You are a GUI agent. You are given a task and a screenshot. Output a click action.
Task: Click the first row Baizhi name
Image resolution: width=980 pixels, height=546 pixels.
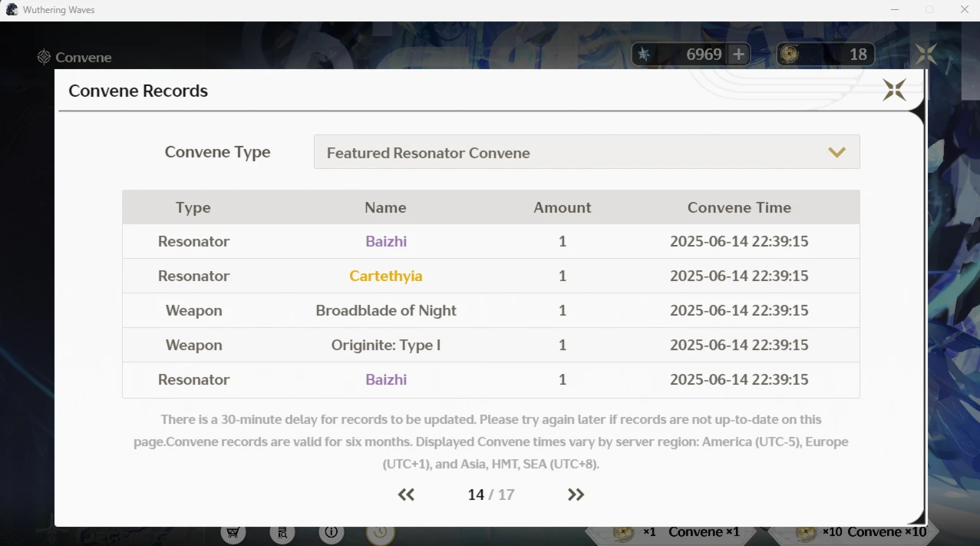386,241
